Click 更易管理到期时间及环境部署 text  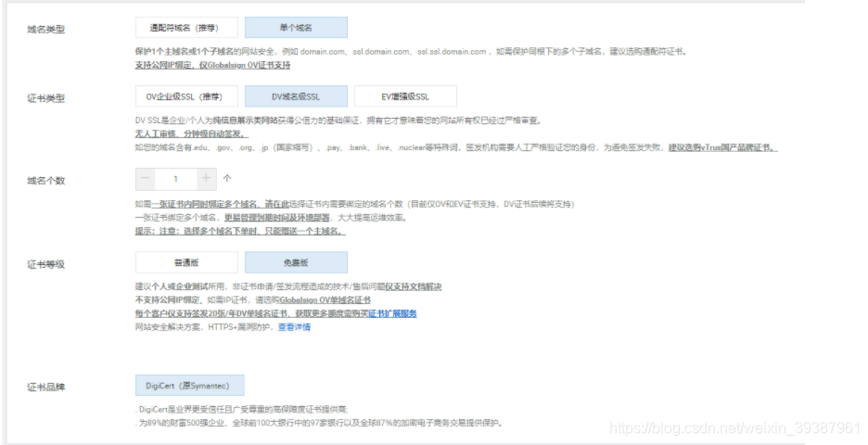pos(276,218)
